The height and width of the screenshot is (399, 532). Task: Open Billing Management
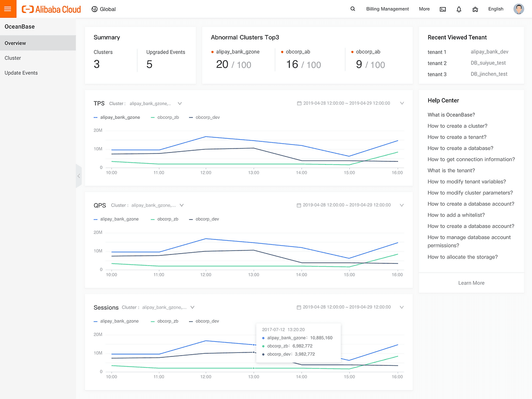click(387, 9)
